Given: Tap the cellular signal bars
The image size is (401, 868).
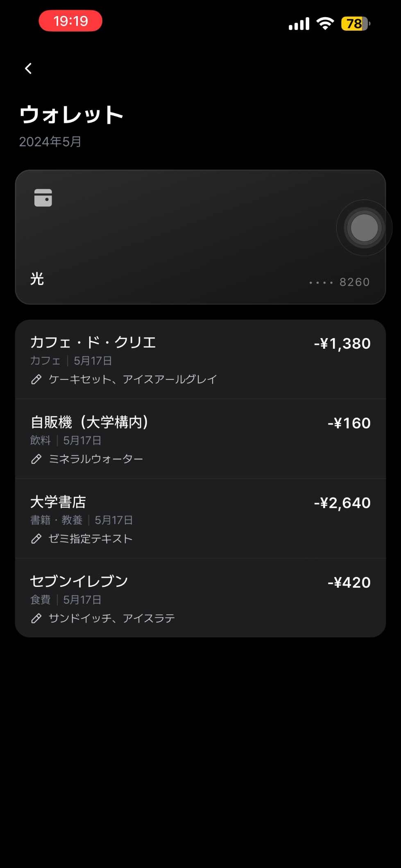Looking at the screenshot, I should [299, 24].
